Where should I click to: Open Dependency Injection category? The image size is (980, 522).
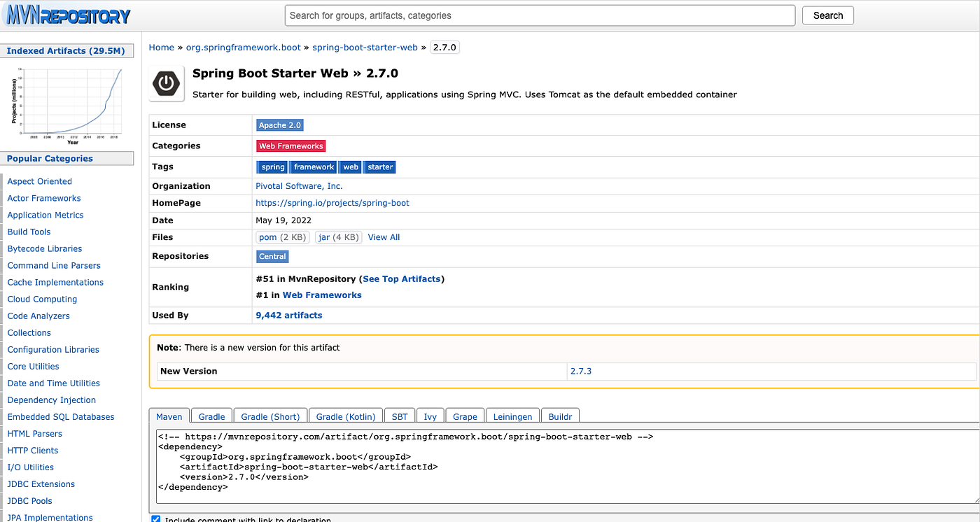click(x=52, y=400)
